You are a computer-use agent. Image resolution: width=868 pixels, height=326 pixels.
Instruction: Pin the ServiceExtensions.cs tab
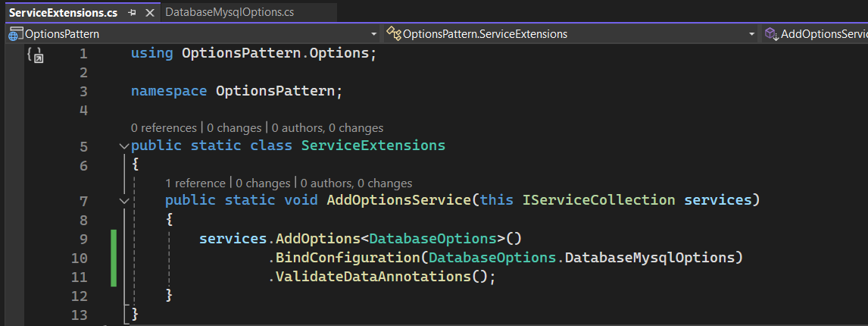tap(133, 13)
